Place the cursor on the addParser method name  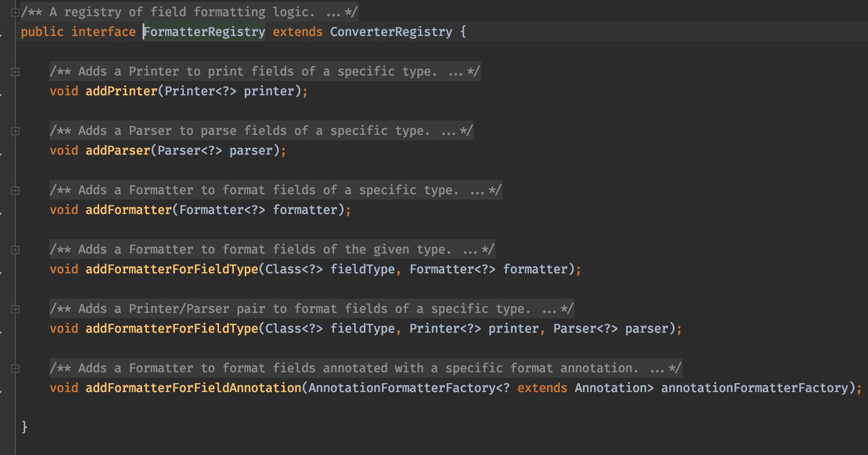[118, 151]
